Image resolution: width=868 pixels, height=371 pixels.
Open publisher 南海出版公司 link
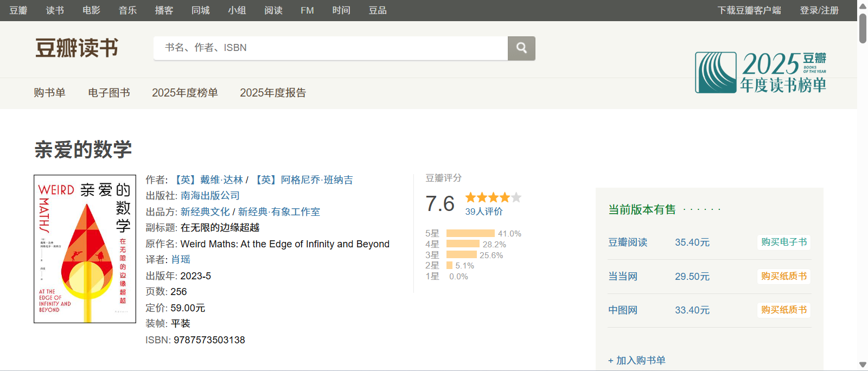(210, 195)
